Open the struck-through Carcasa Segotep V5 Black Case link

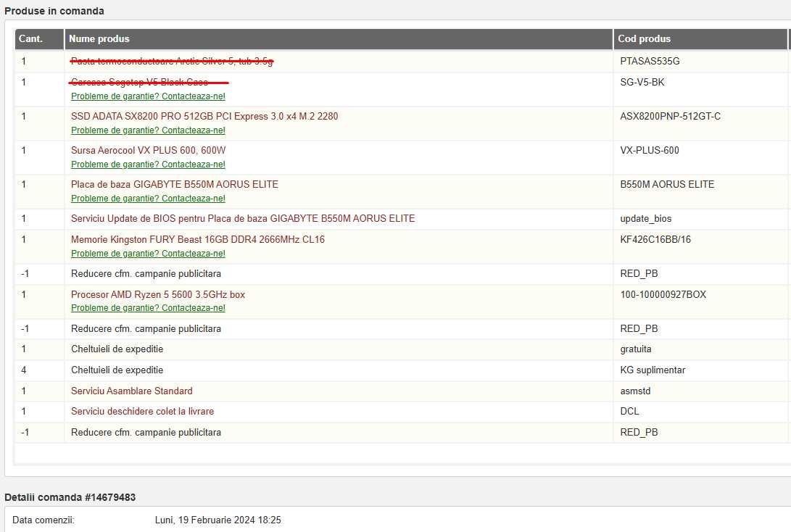click(x=140, y=82)
